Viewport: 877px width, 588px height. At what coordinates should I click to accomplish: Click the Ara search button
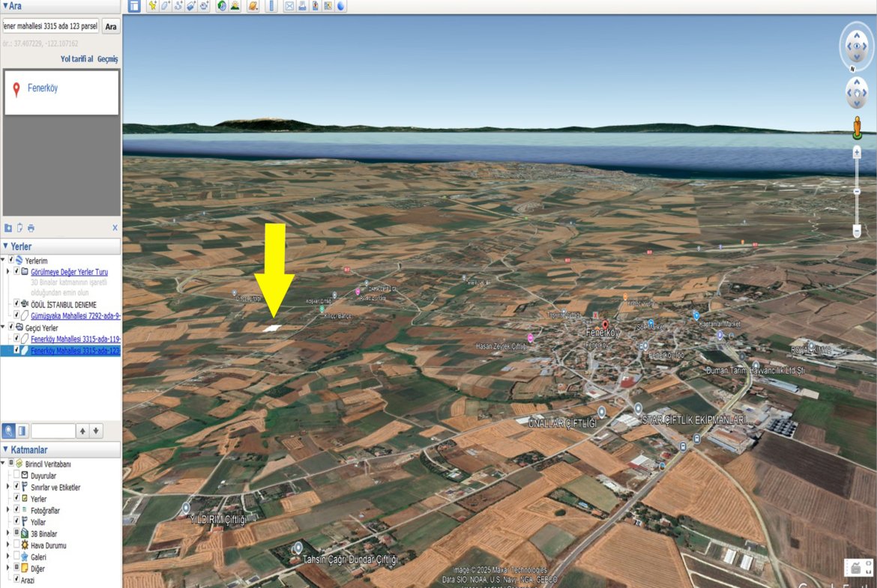pyautogui.click(x=111, y=26)
